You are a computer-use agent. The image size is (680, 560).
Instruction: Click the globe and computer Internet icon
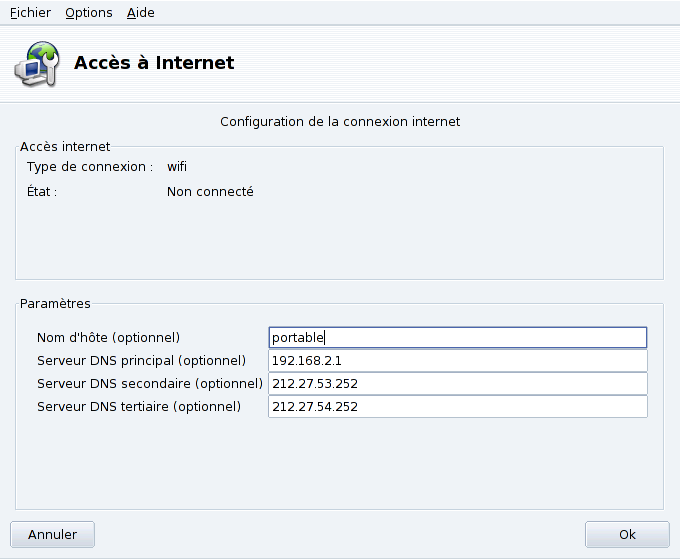tap(36, 63)
